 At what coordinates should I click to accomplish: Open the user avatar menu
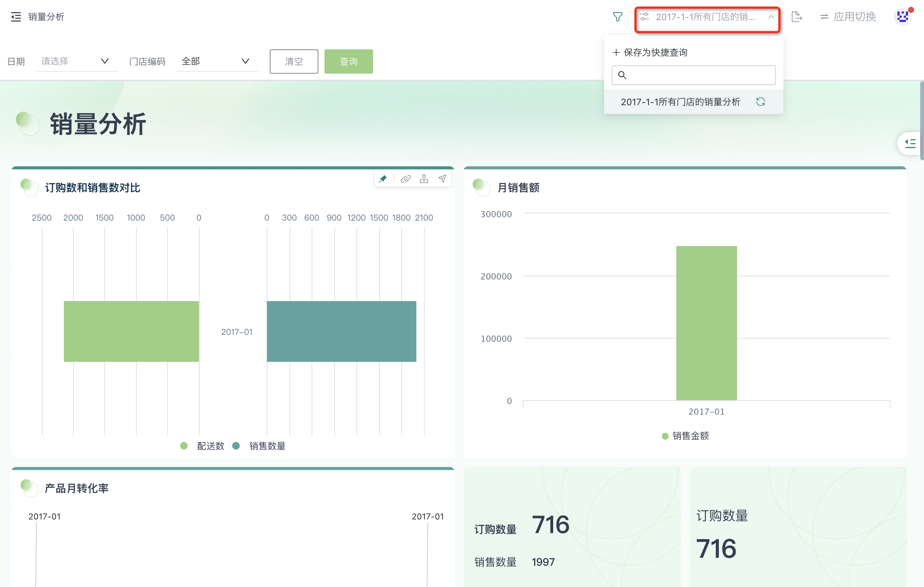[x=902, y=17]
